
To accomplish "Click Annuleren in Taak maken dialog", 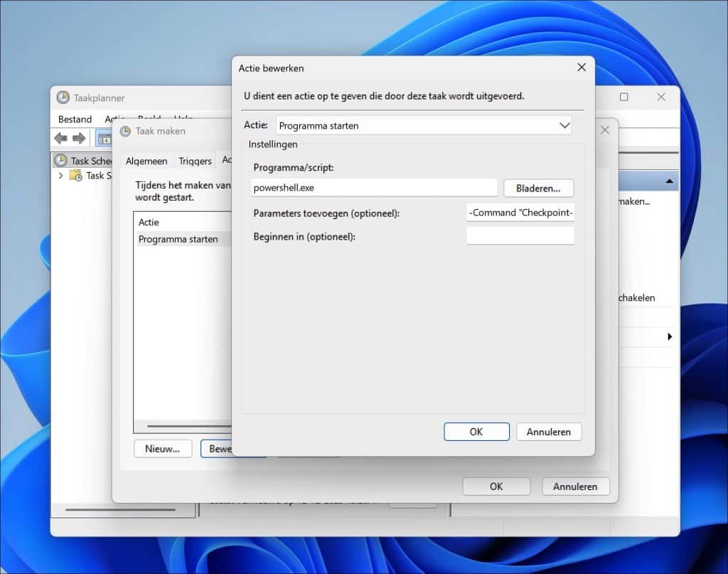I will (575, 487).
